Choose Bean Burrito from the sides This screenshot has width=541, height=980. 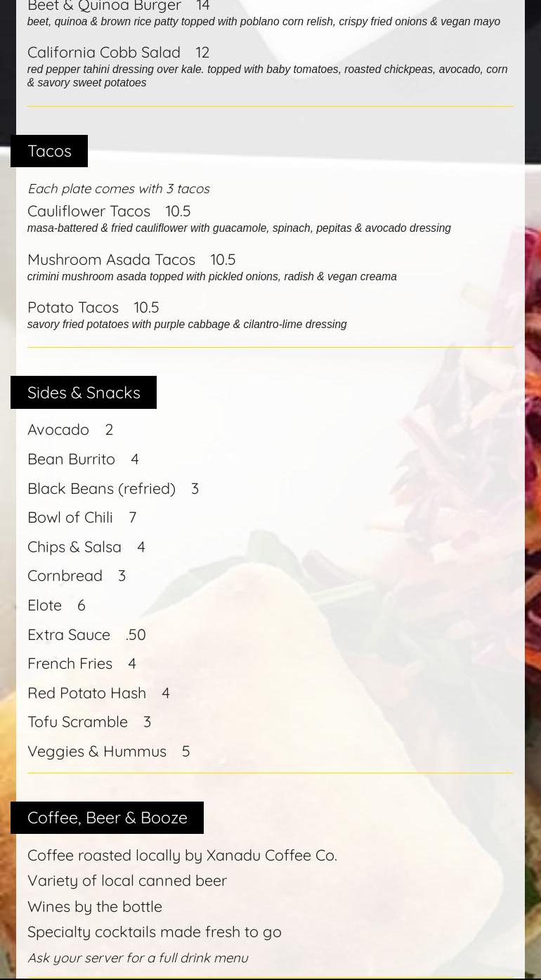pos(71,459)
